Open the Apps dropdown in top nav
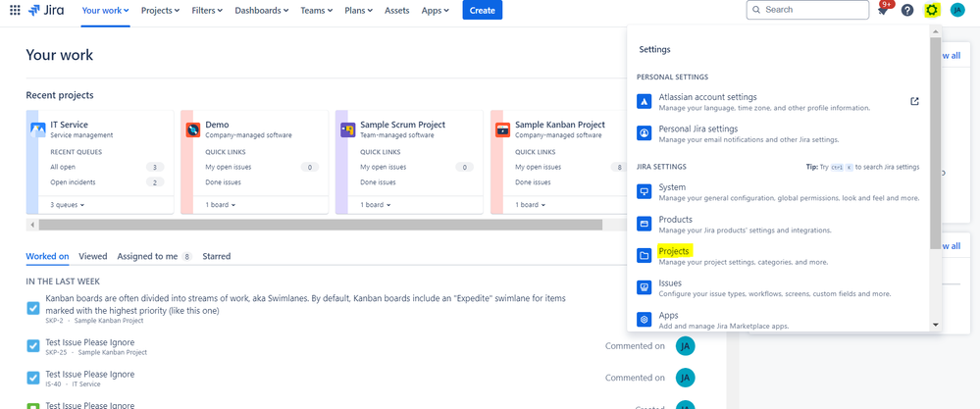This screenshot has width=980, height=409. (x=435, y=11)
